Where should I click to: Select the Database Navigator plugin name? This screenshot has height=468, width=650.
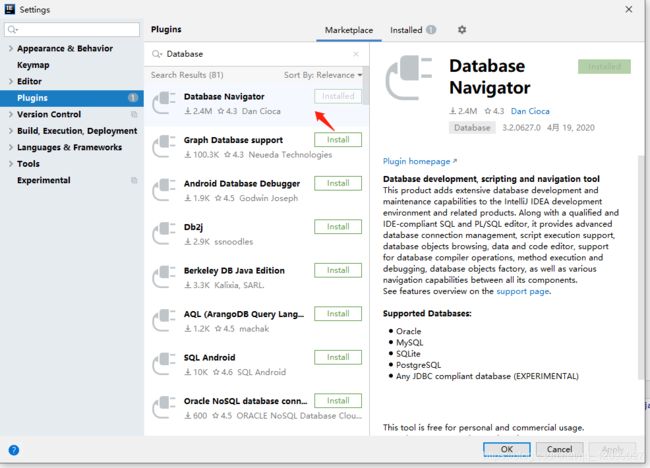pos(224,97)
